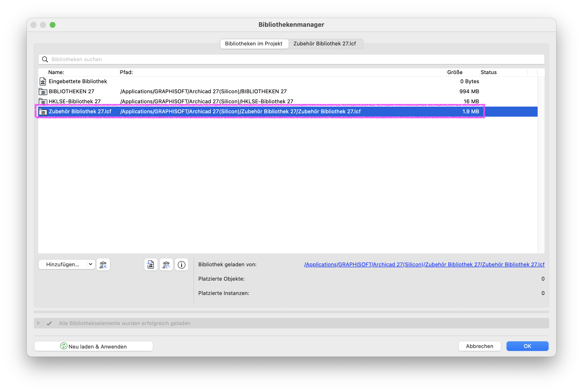This screenshot has height=392, width=583.
Task: Click the search magnifier icon
Action: coord(45,59)
